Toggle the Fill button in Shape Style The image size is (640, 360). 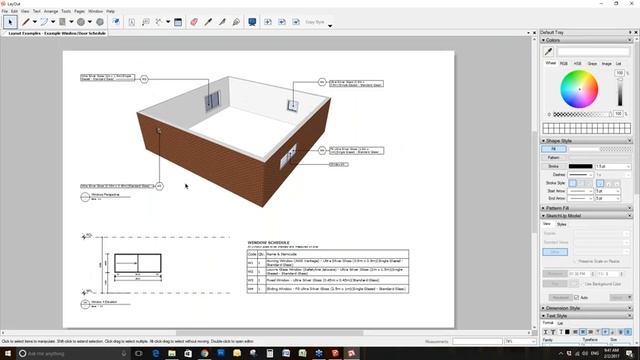point(554,149)
